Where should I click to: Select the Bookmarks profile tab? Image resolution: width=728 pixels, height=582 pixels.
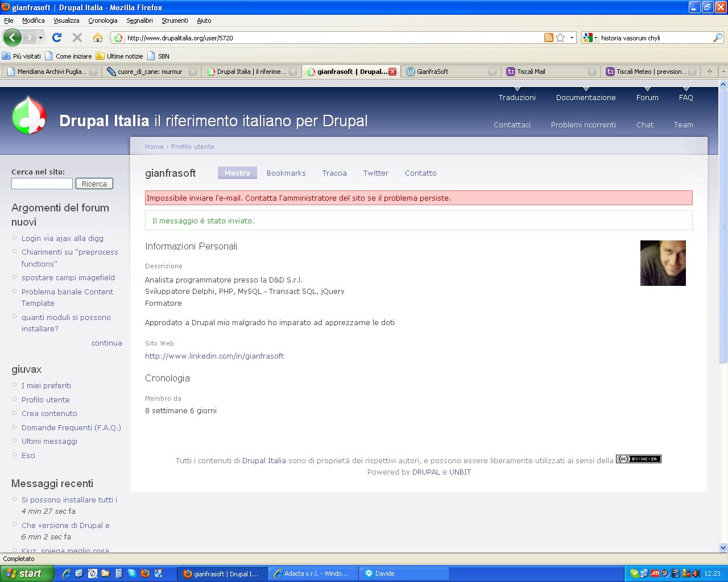coord(286,173)
